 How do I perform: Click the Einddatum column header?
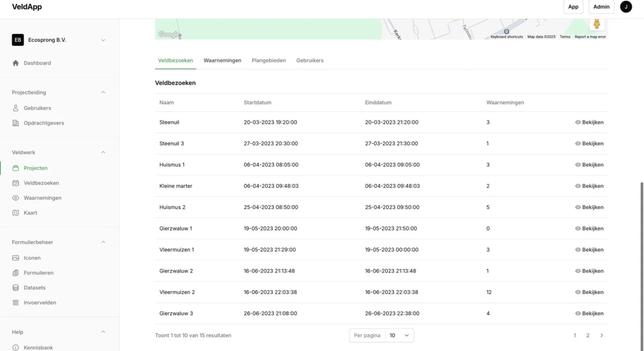(x=378, y=103)
